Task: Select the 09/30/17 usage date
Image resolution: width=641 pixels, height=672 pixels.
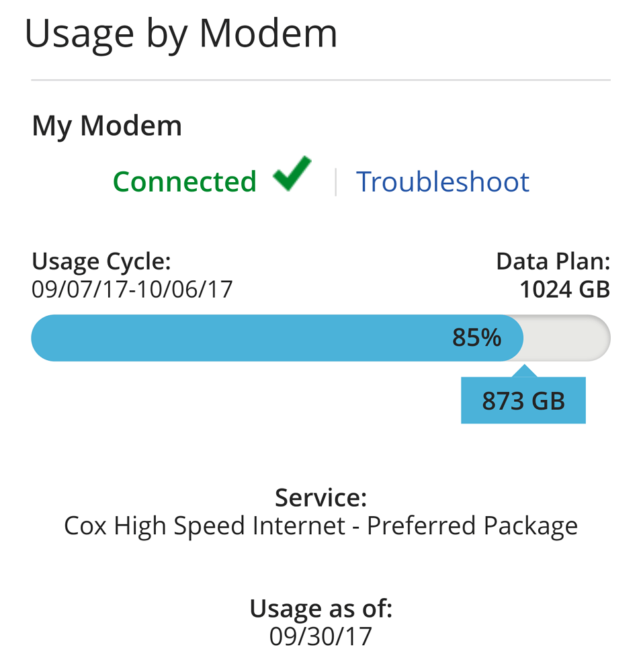Action: click(x=320, y=635)
